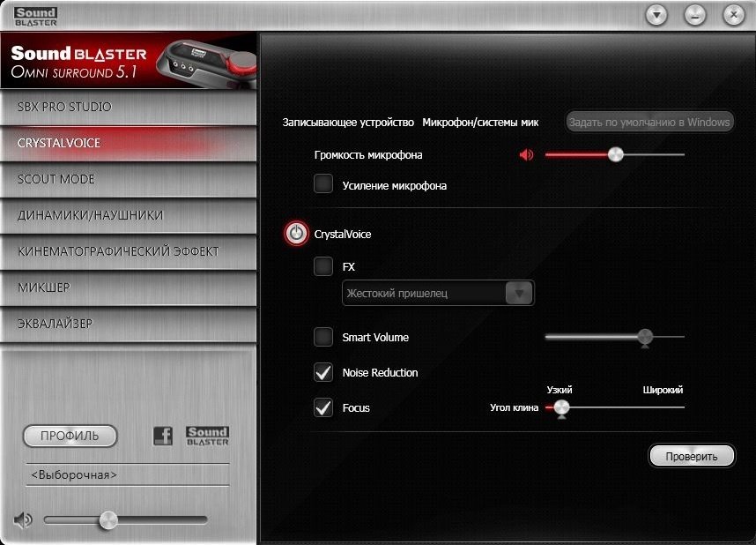Screen dimensions: 756x545
Task: Click the ПРОФИЛЬ button
Action: [70, 436]
